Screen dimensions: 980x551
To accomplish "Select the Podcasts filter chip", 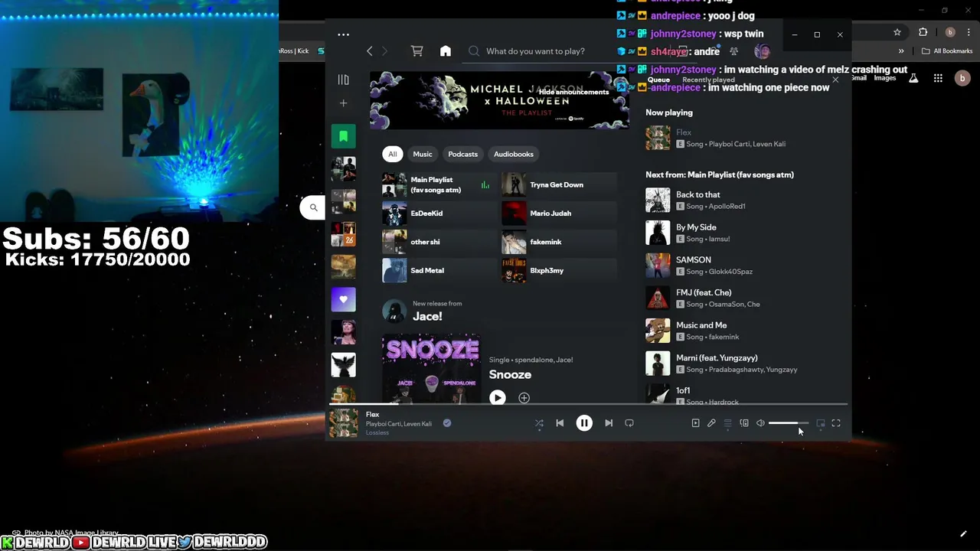I will coord(462,154).
